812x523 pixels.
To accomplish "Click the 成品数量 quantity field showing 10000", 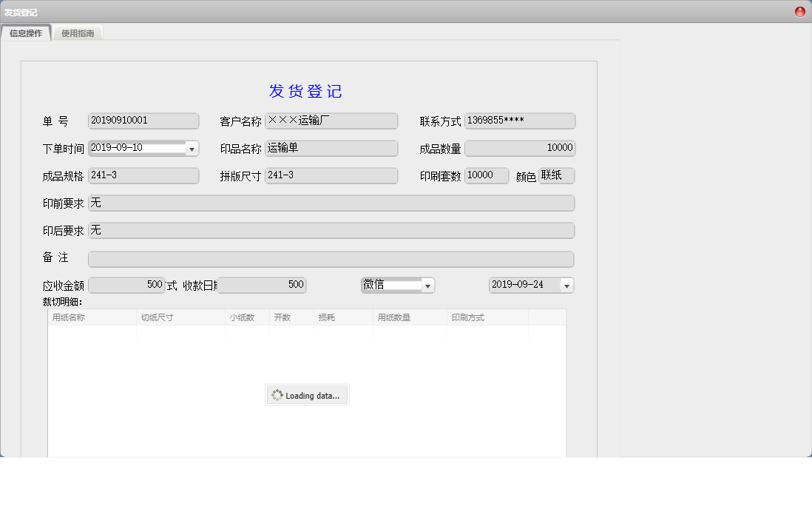I will 520,148.
